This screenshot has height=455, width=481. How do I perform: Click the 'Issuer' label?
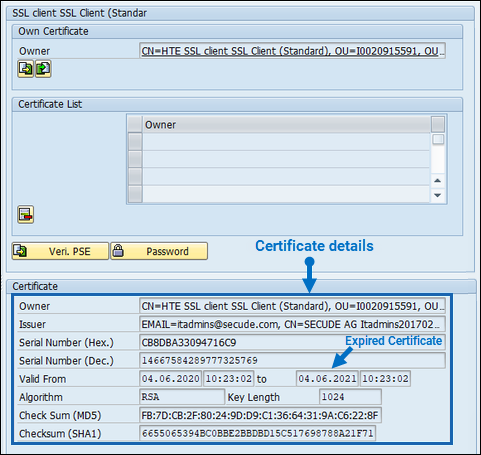tap(32, 324)
